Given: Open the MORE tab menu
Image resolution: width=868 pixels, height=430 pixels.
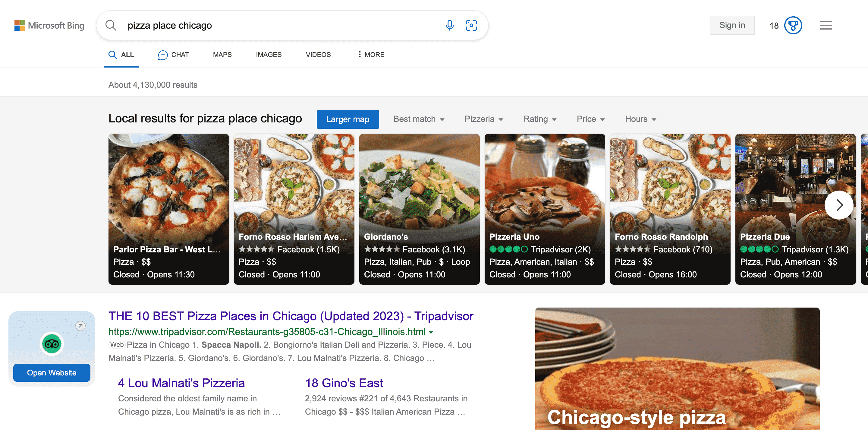Looking at the screenshot, I should 371,55.
